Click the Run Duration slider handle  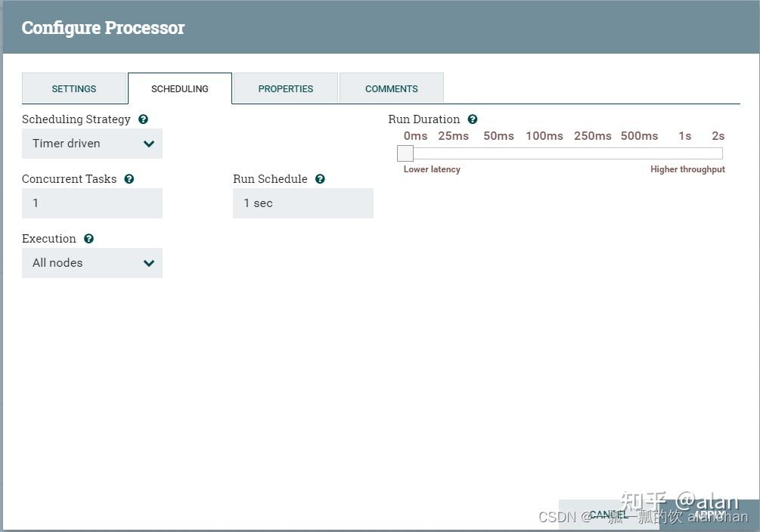[405, 153]
